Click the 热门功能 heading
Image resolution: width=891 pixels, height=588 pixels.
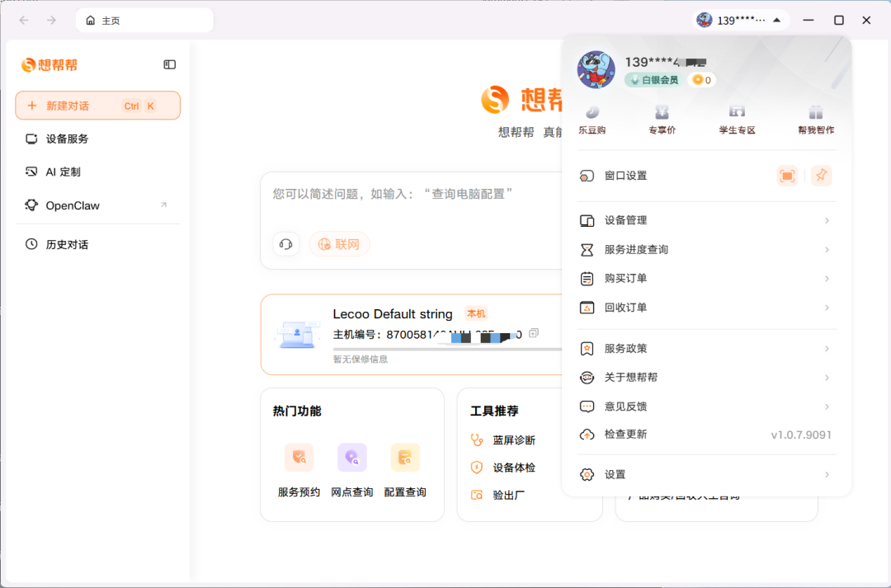click(297, 411)
